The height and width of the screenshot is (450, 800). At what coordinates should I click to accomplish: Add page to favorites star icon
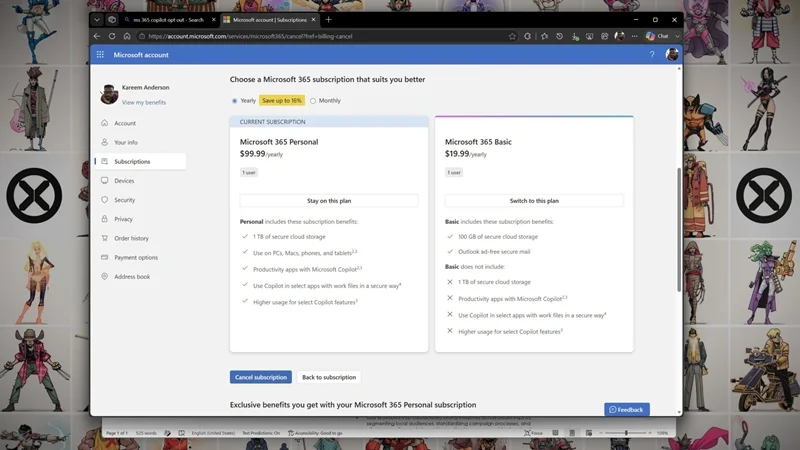(x=512, y=36)
